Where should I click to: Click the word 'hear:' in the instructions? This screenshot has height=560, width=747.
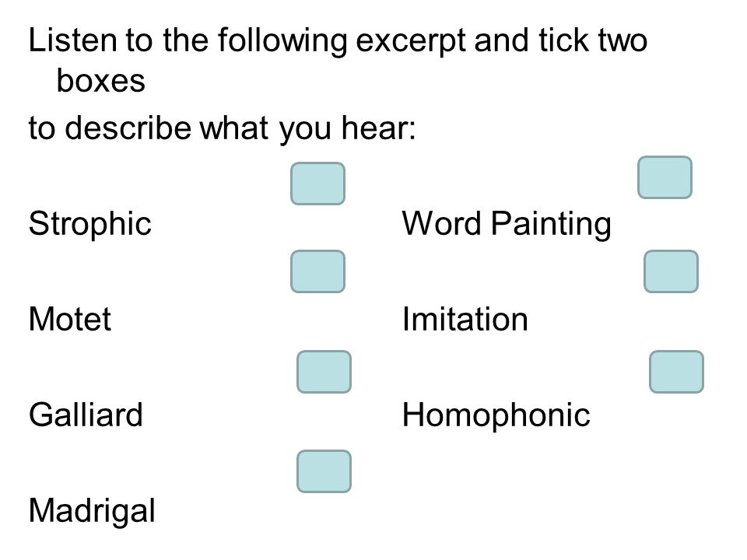pyautogui.click(x=379, y=128)
